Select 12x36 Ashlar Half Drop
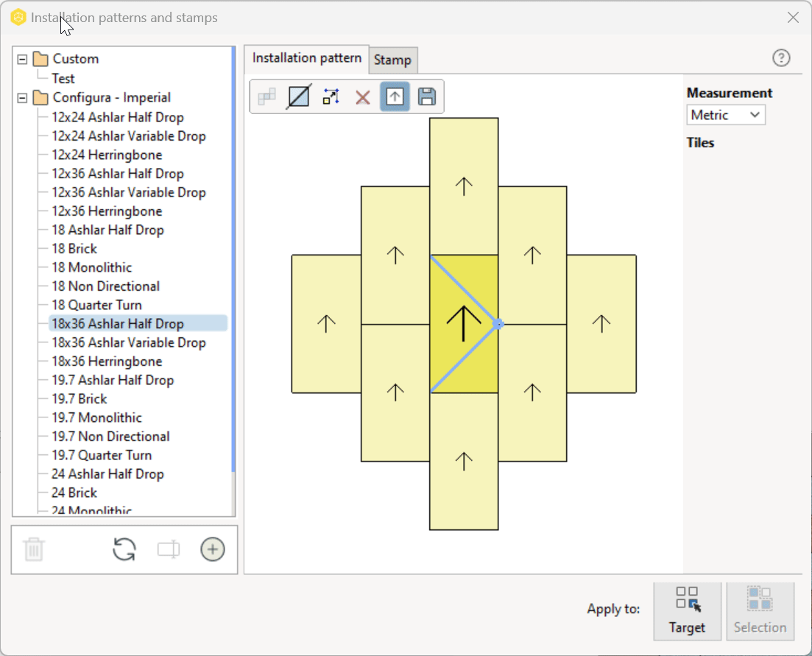The image size is (812, 656). 118,174
